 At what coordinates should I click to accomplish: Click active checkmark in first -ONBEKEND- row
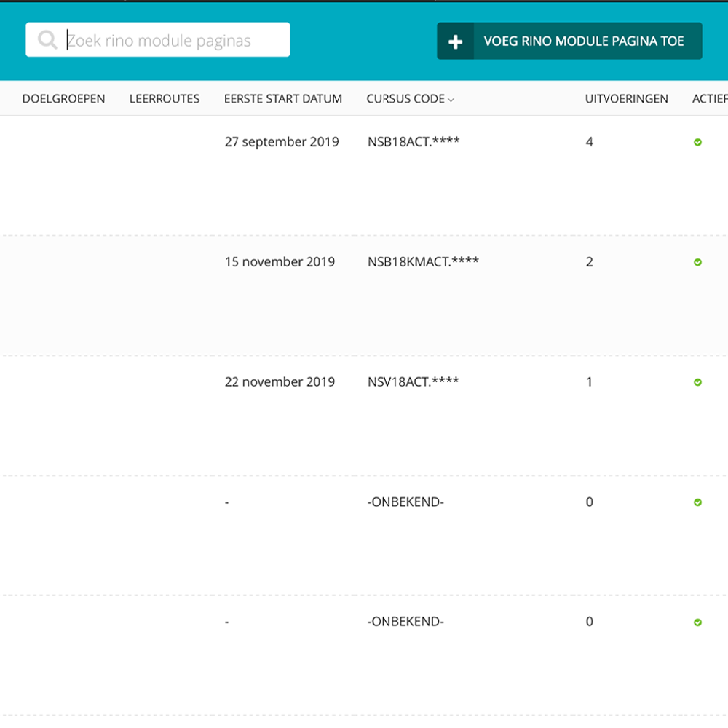point(697,502)
